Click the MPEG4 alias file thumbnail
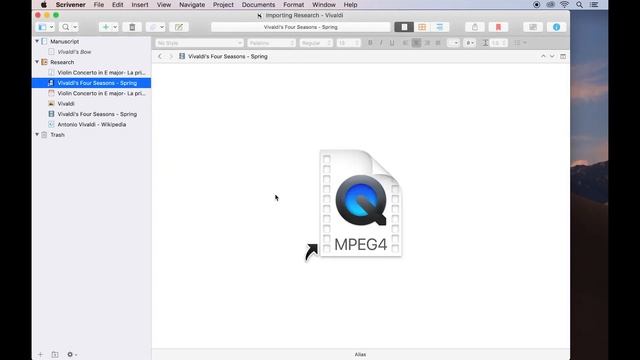640x360 pixels. [361, 203]
